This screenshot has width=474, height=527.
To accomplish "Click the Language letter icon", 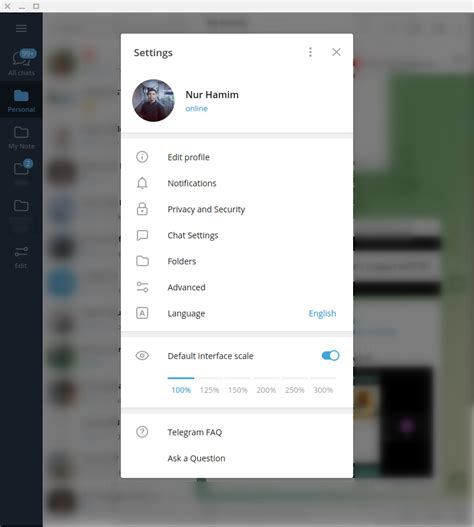I will (142, 313).
